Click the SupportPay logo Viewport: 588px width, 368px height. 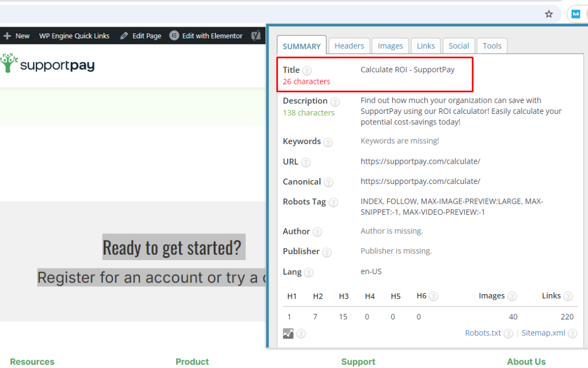point(48,65)
